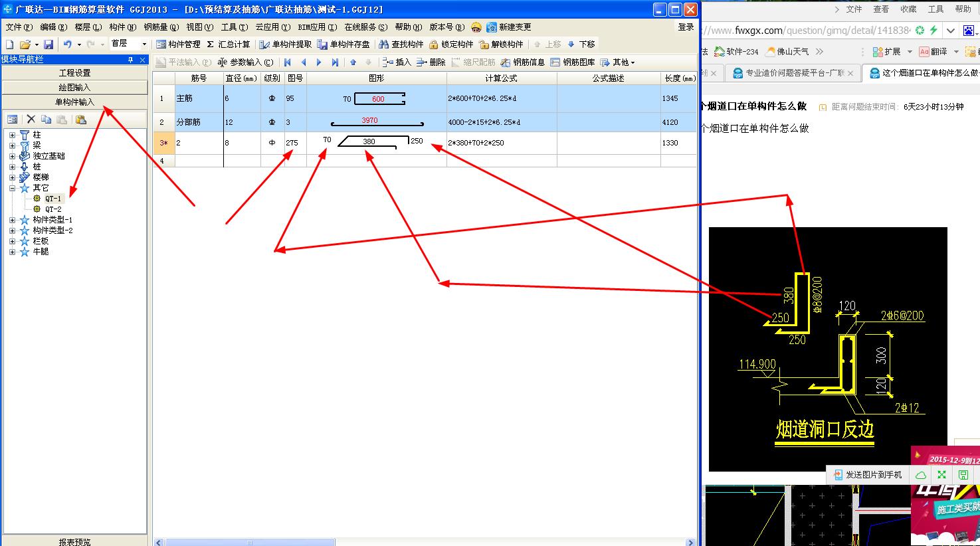Open the 钢筋量(Q) menu
Screen dimensions: 980x546
(161, 27)
